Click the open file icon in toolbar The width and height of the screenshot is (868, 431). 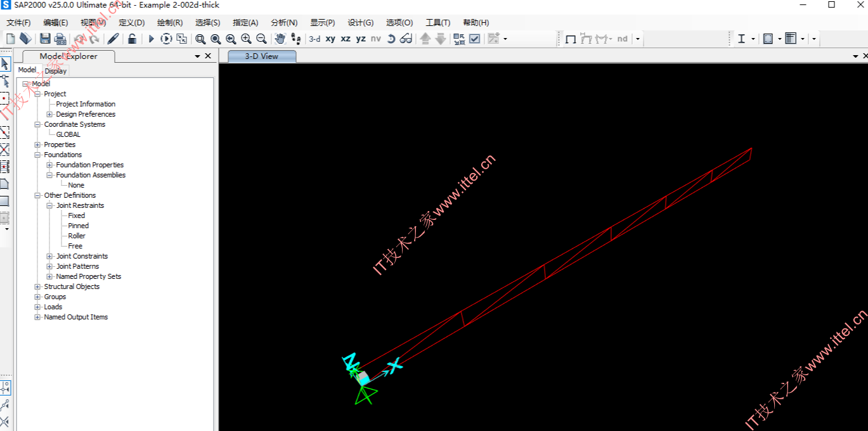pos(25,39)
